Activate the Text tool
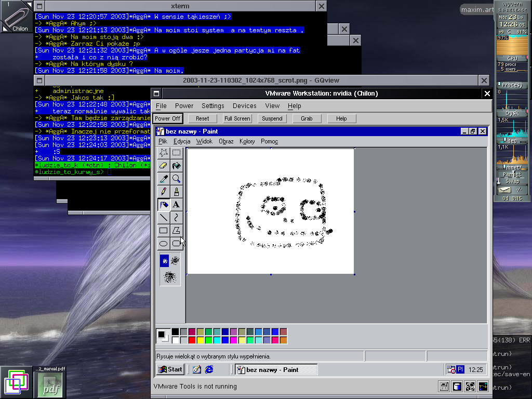This screenshot has width=532, height=399. [177, 205]
